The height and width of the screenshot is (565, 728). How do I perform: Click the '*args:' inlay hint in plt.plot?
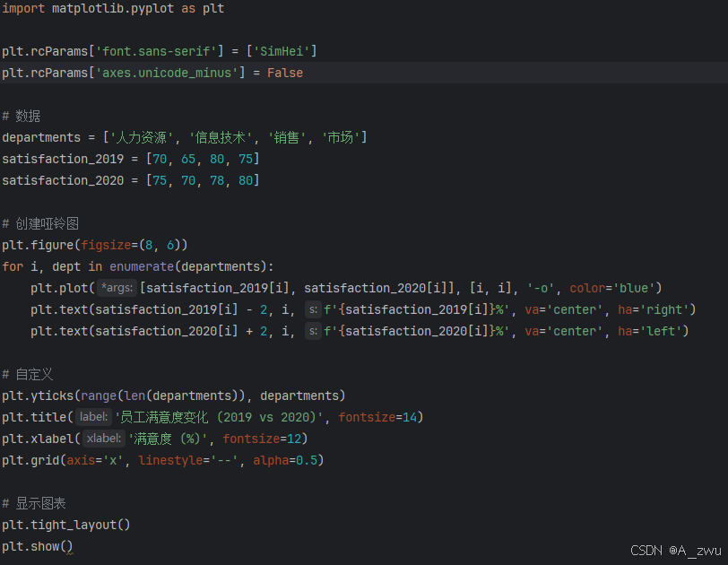point(117,288)
